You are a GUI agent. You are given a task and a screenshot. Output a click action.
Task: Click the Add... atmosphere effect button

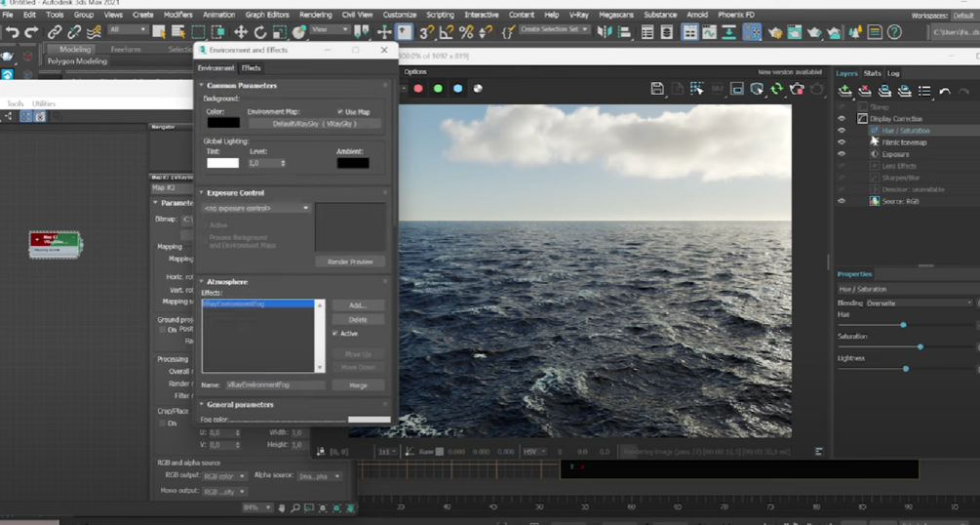point(358,305)
